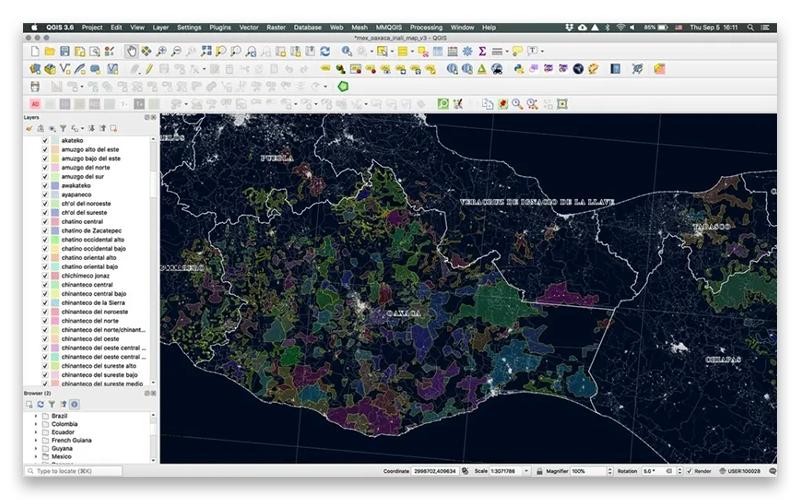Click the lock scale padlock icon

pos(539,471)
